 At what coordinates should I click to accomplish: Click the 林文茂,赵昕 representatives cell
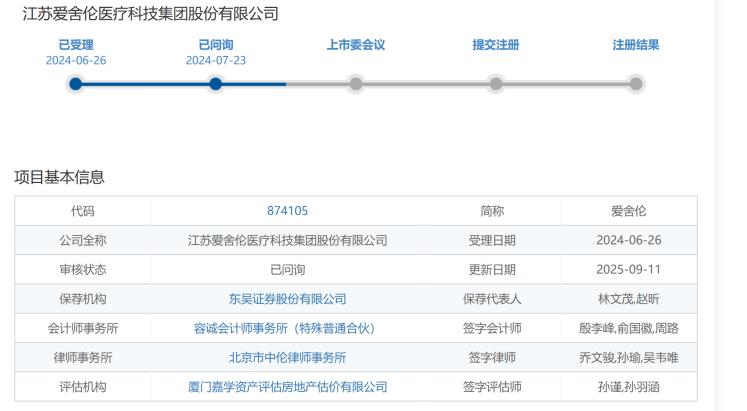[x=628, y=299]
